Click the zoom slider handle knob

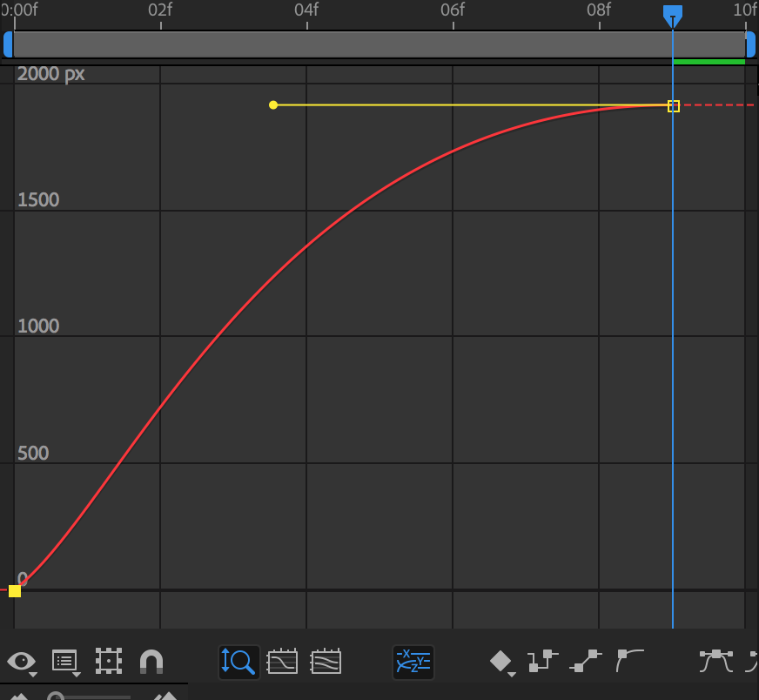[55, 697]
